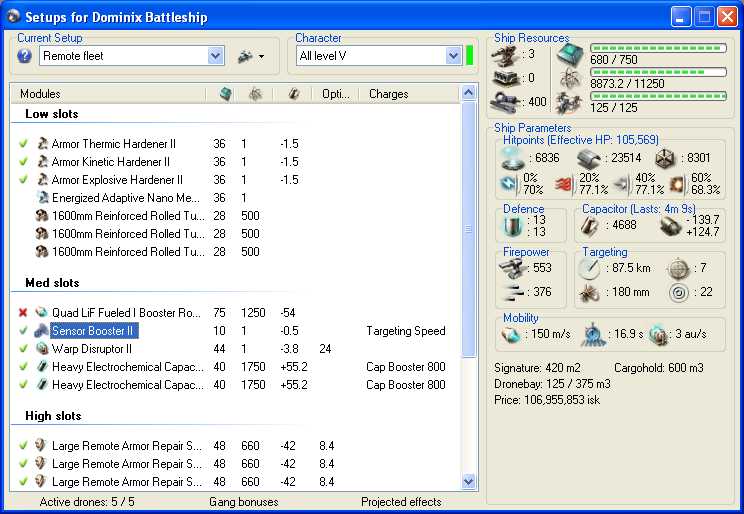The image size is (744, 514).
Task: Click the powergrid column header icon
Action: (255, 94)
